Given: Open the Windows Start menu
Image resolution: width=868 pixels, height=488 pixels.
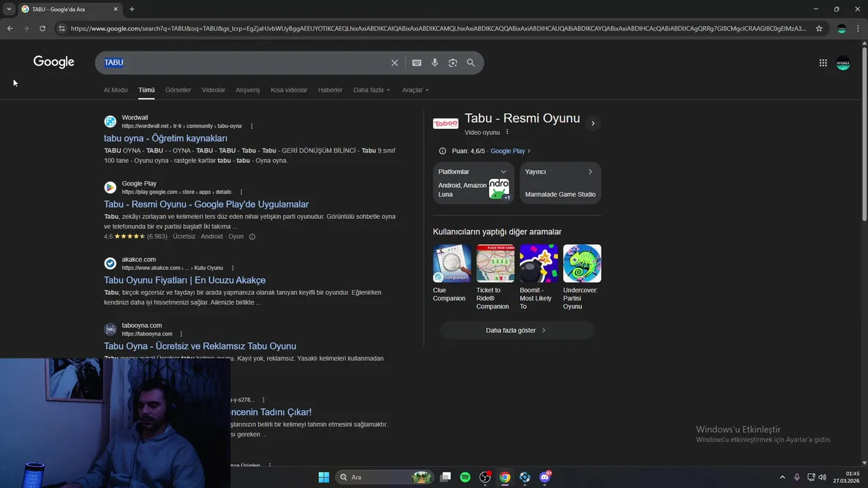Looking at the screenshot, I should click(323, 477).
